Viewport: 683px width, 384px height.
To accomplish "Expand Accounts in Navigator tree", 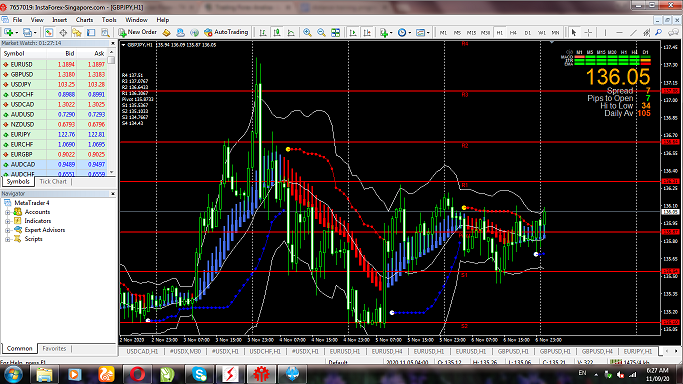I will click(x=7, y=212).
